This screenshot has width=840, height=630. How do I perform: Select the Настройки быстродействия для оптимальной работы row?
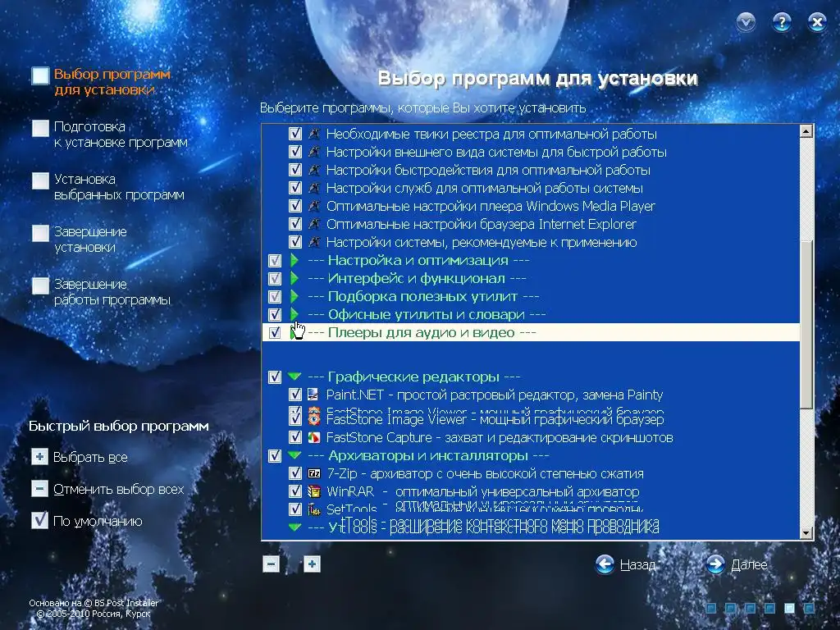pos(531,170)
